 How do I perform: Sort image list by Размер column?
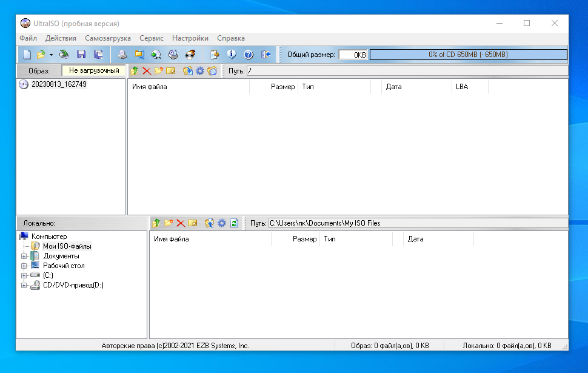coord(274,87)
